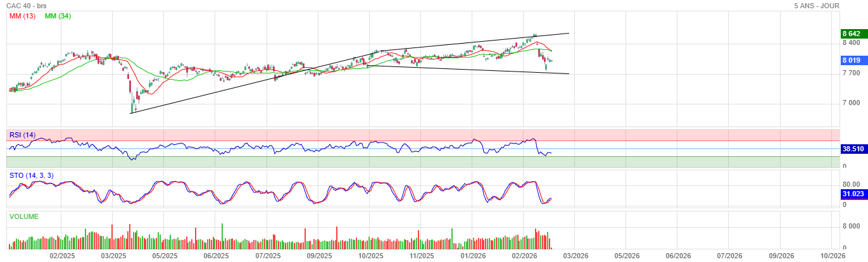Click the 03/2026 date axis label
This screenshot has height=262, width=868.
pos(575,256)
